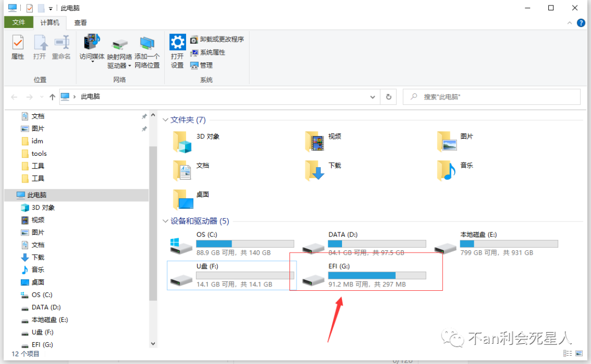Click the Rename ribbon icon
This screenshot has width=591, height=364.
point(61,47)
